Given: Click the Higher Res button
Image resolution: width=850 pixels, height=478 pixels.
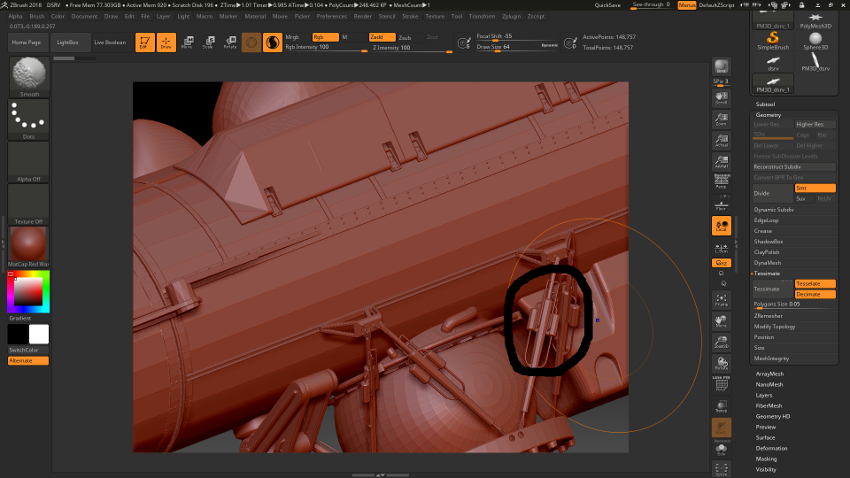Looking at the screenshot, I should (815, 124).
